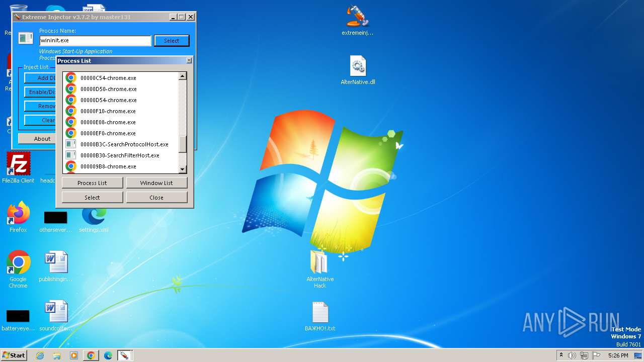Select 00000C54-chrome.exe row
644x362 pixels.
click(x=121, y=78)
